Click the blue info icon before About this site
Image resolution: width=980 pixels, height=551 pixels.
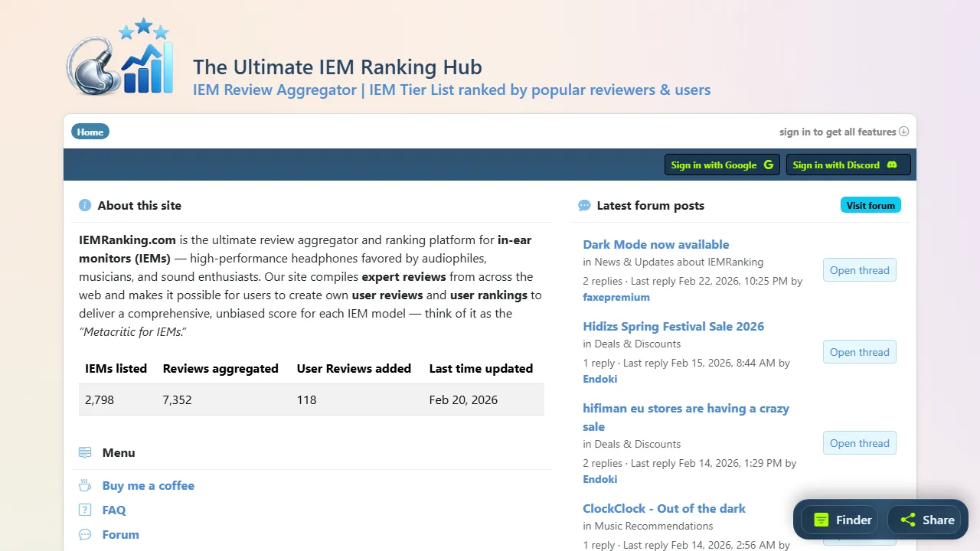[x=84, y=205]
